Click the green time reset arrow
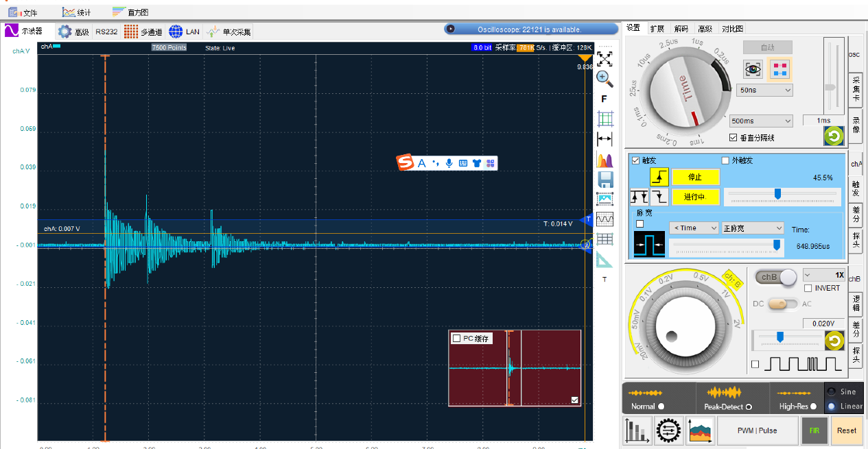 click(x=834, y=136)
